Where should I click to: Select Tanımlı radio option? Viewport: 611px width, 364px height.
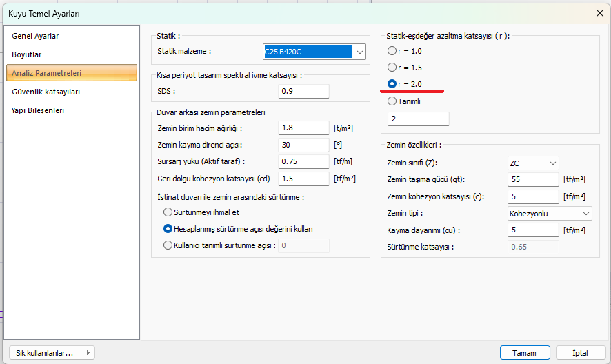(x=392, y=101)
